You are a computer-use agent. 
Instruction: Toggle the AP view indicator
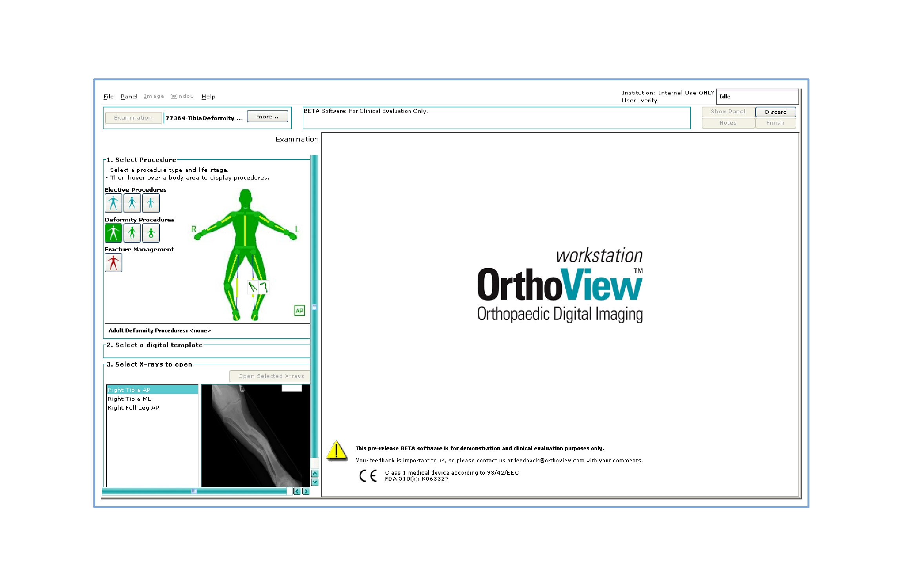299,311
